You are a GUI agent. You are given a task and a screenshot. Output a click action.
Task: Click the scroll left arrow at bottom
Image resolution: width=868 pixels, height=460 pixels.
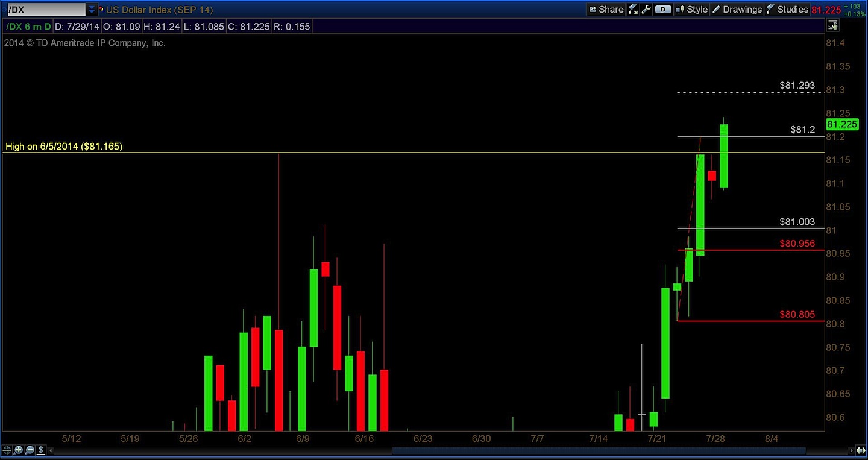51,450
